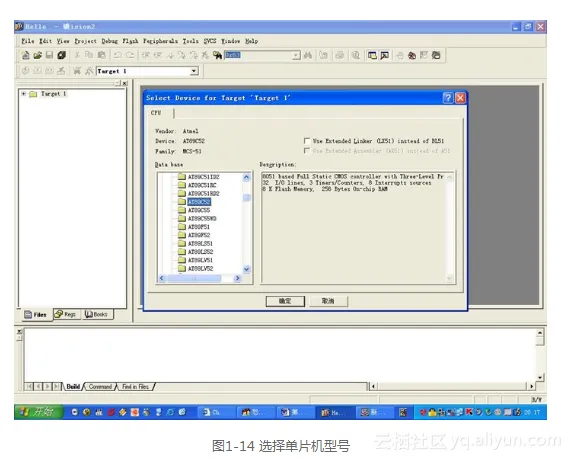Viewport: 572px width, 460px height.
Task: Click the Cut toolbar icon
Action: (77, 55)
